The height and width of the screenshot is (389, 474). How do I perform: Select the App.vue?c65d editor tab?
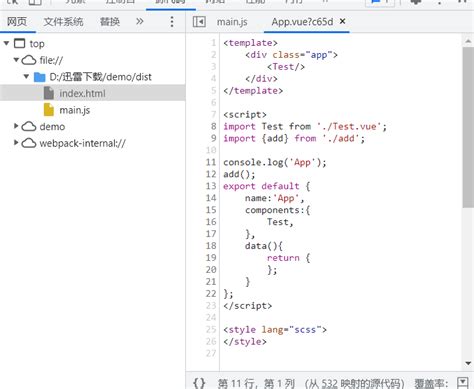tap(302, 22)
